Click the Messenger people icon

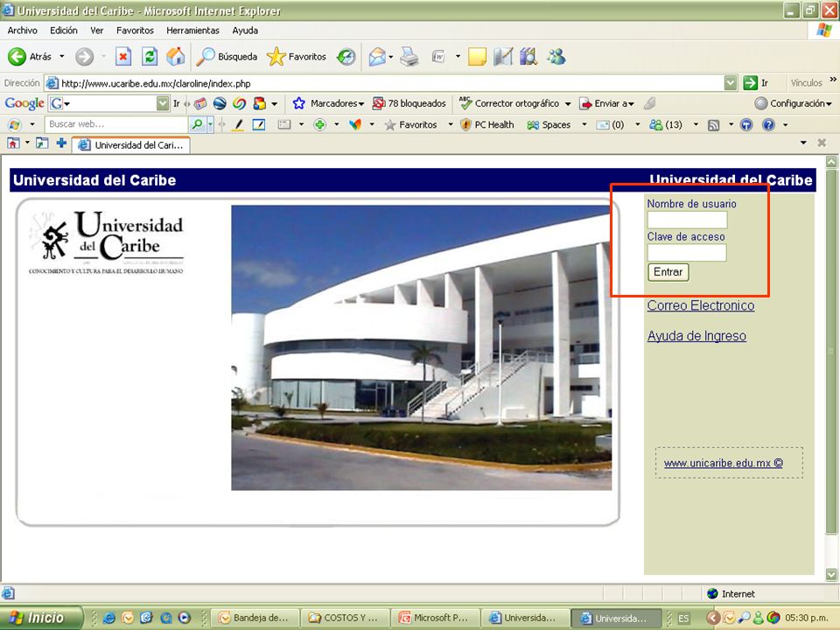[556, 56]
